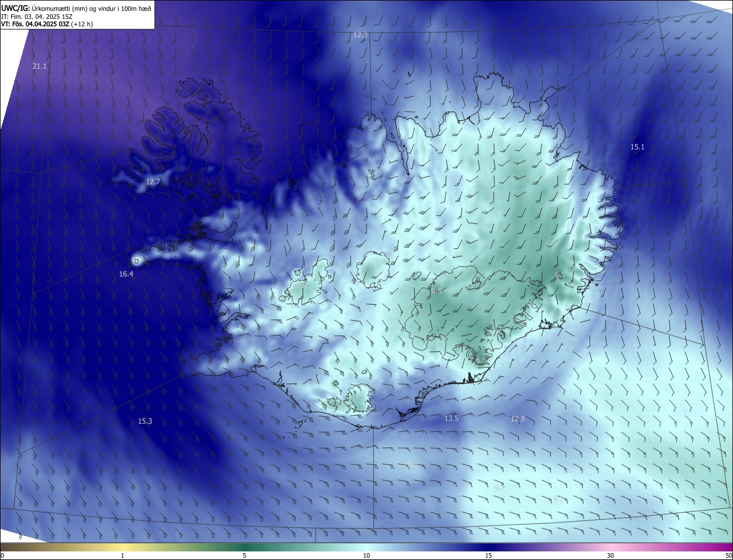
Task: Click the 12.3 value at the top
Action: point(360,35)
